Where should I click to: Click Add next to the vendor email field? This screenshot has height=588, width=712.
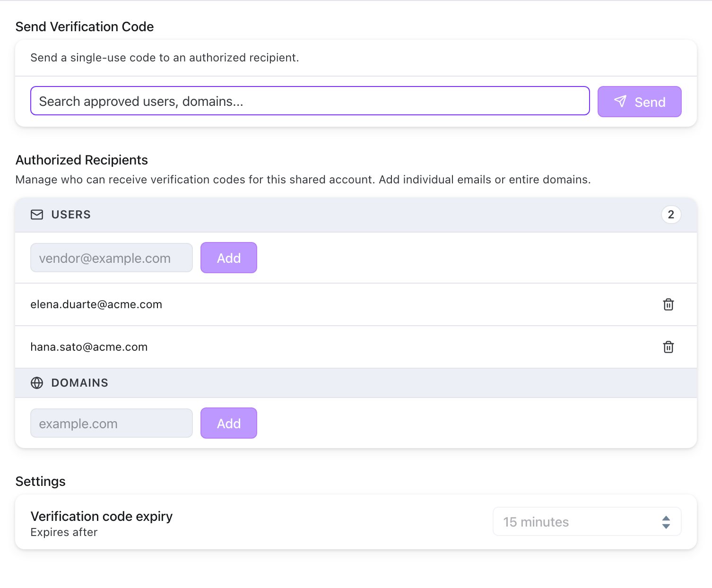229,258
